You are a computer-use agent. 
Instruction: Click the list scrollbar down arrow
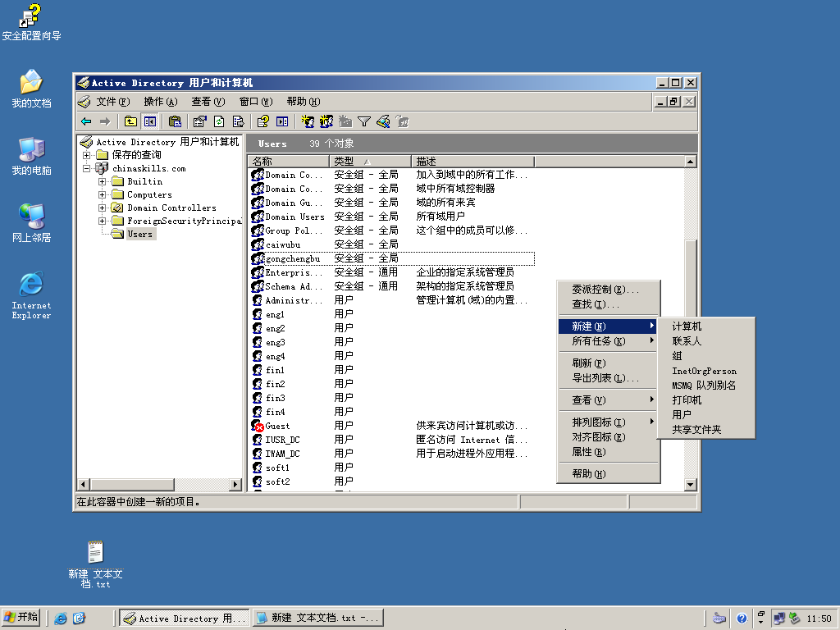point(691,485)
